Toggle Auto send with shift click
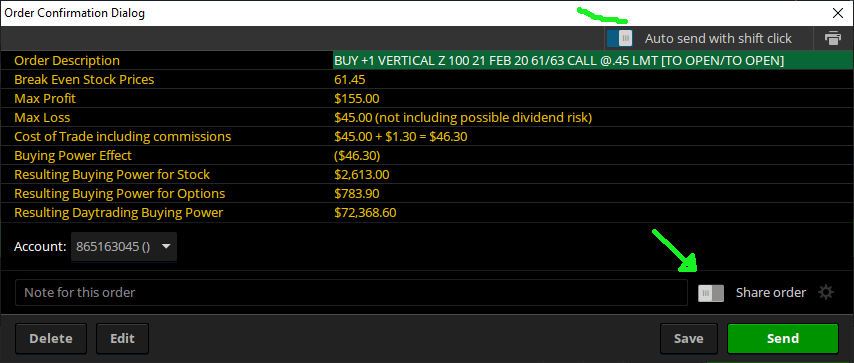Image resolution: width=854 pixels, height=363 pixels. [619, 38]
